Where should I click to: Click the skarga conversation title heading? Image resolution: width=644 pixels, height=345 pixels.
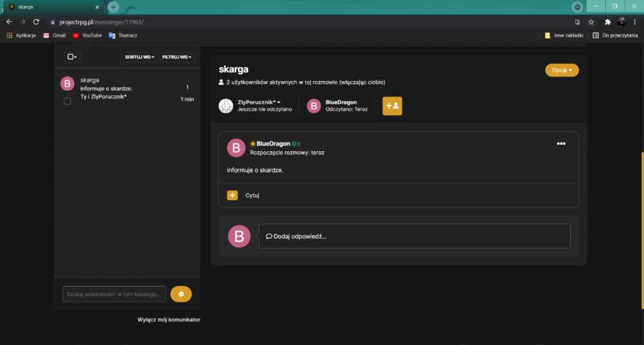point(233,70)
